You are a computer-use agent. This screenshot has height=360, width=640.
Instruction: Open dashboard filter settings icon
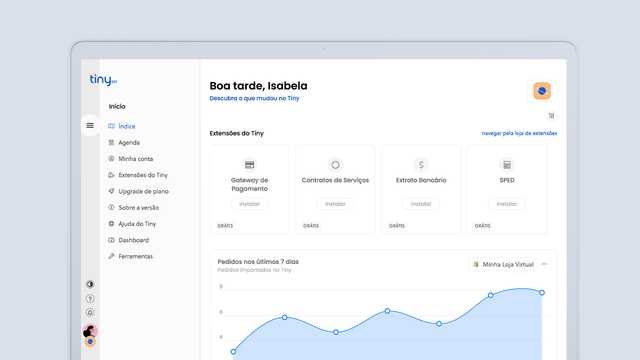(551, 116)
